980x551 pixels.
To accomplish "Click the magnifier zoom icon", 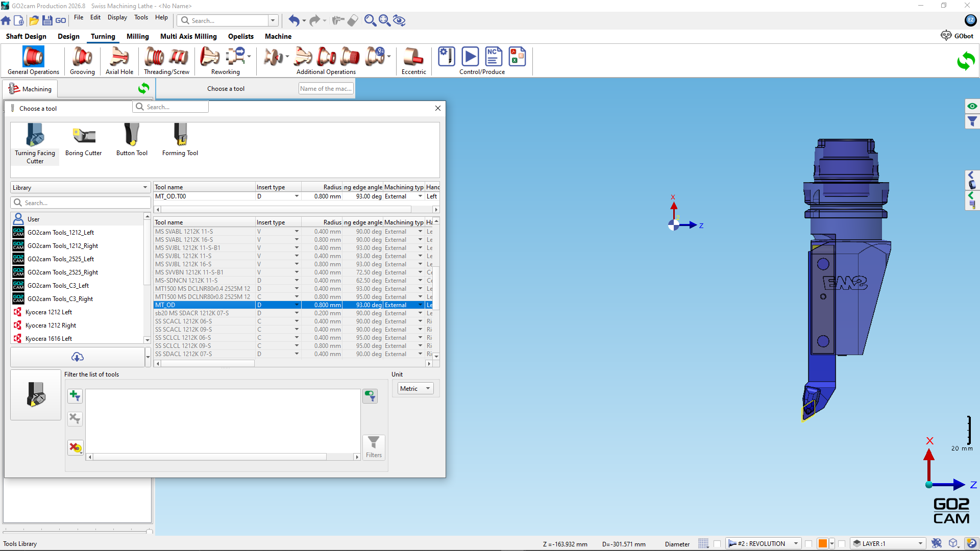I will pyautogui.click(x=370, y=20).
